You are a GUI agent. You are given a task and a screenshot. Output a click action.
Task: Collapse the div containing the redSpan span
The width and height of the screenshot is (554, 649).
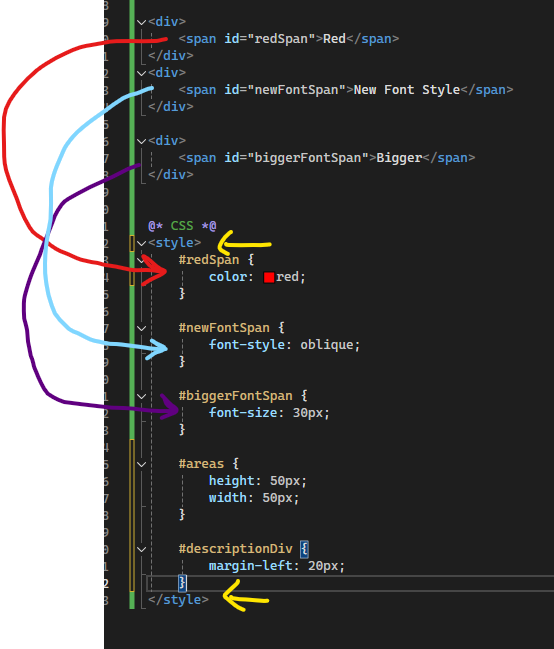pyautogui.click(x=142, y=22)
